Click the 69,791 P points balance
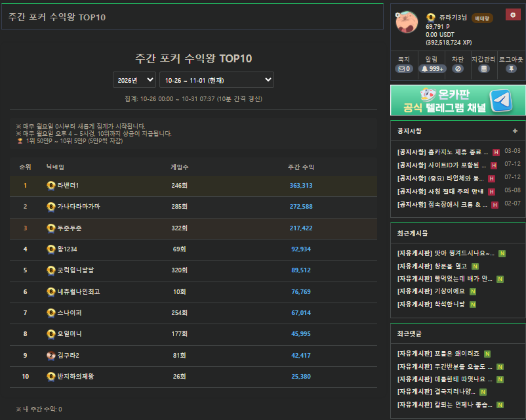The width and height of the screenshot is (526, 420). point(437,26)
